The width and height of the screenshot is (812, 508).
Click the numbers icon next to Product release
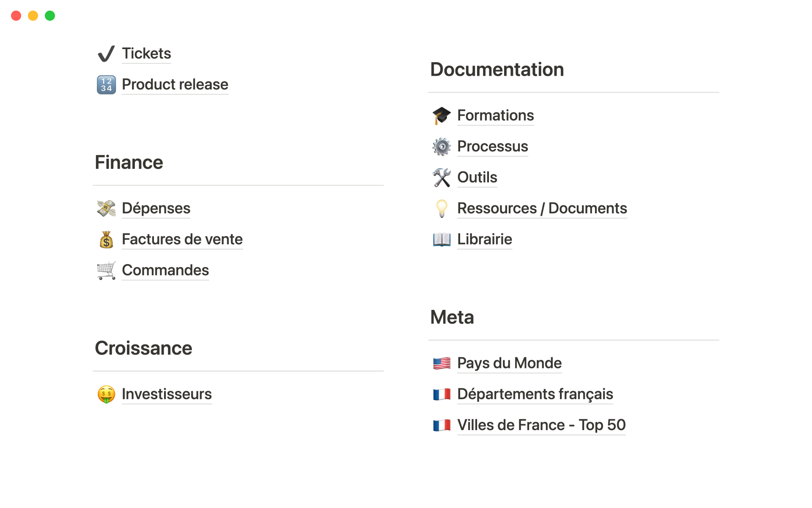(x=106, y=85)
